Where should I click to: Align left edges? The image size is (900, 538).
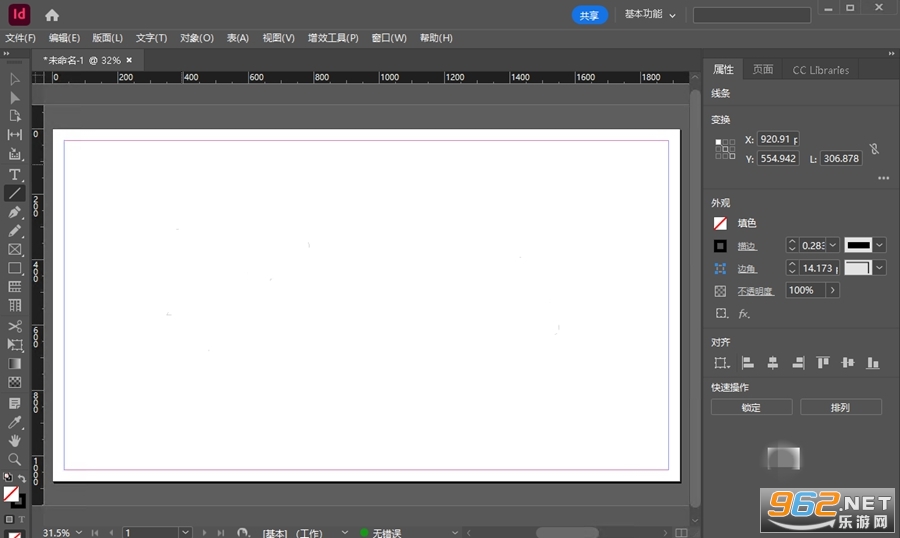pyautogui.click(x=747, y=362)
